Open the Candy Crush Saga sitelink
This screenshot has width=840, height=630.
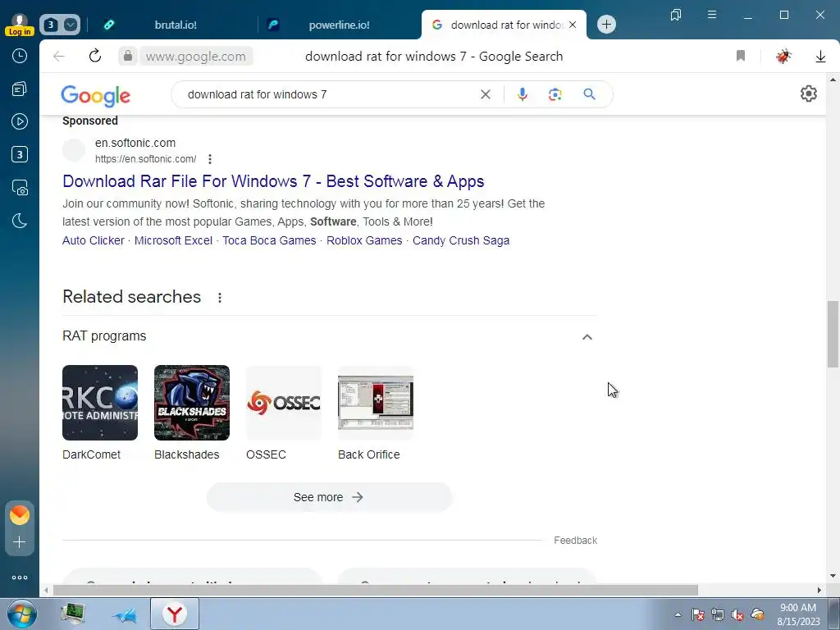point(461,240)
